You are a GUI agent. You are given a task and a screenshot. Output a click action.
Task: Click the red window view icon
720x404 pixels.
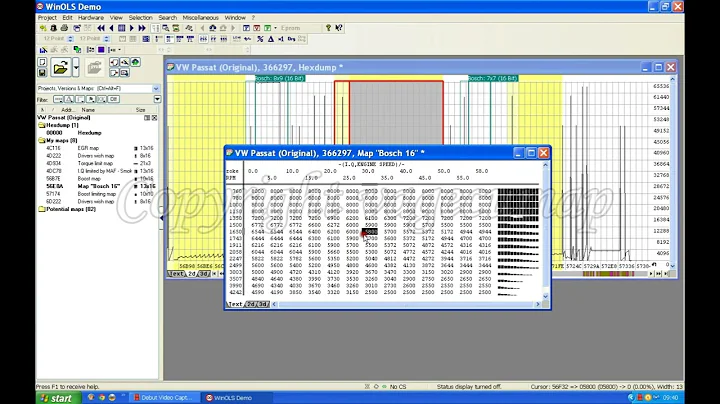click(257, 28)
